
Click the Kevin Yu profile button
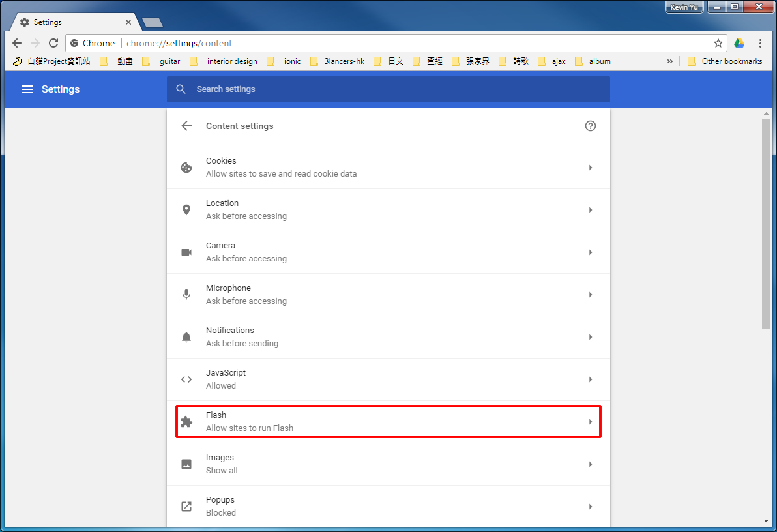point(684,7)
